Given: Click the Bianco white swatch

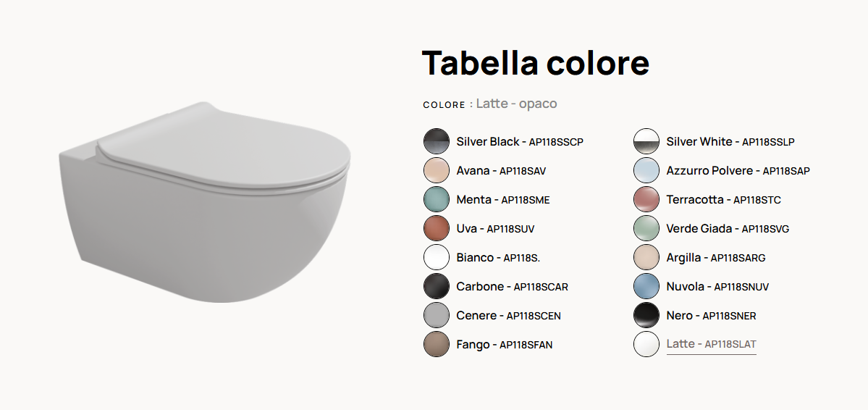Looking at the screenshot, I should coord(437,257).
